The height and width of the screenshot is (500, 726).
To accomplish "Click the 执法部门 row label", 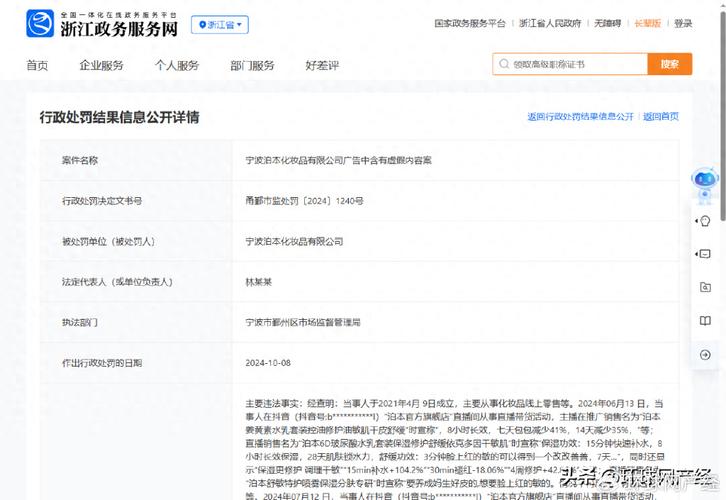I will (x=80, y=322).
